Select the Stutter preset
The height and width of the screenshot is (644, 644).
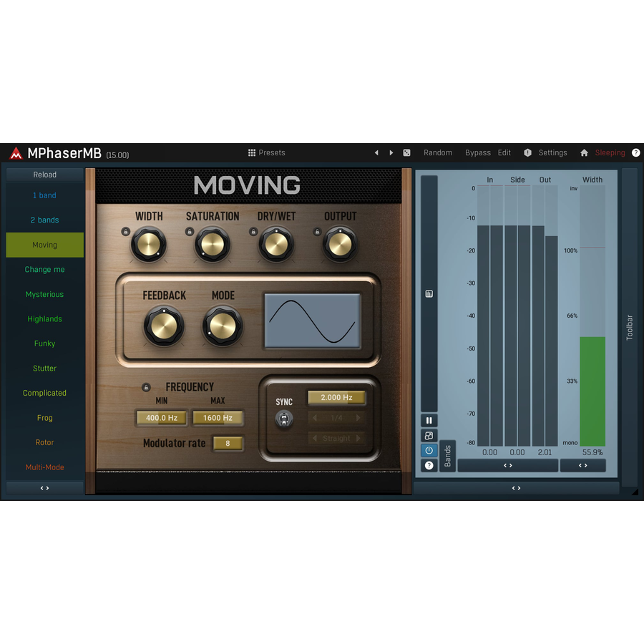[x=45, y=369]
